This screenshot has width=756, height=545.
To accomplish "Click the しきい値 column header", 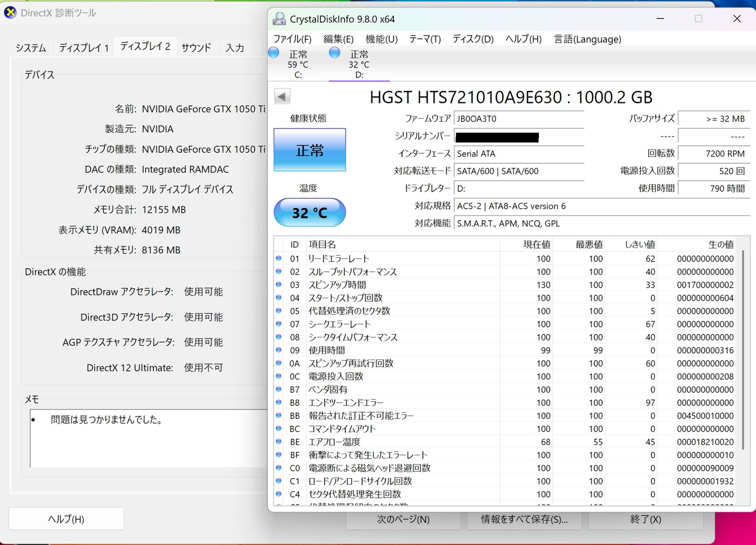I will point(631,244).
